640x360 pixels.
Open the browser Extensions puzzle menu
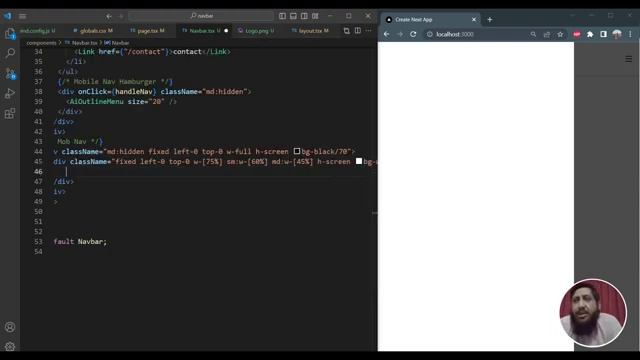[x=590, y=34]
